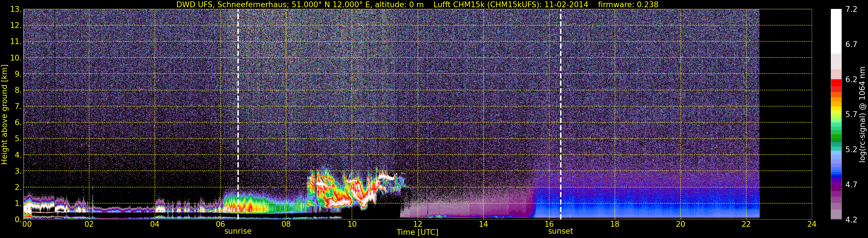Click the x-axis tick label '18'

pyautogui.click(x=614, y=224)
